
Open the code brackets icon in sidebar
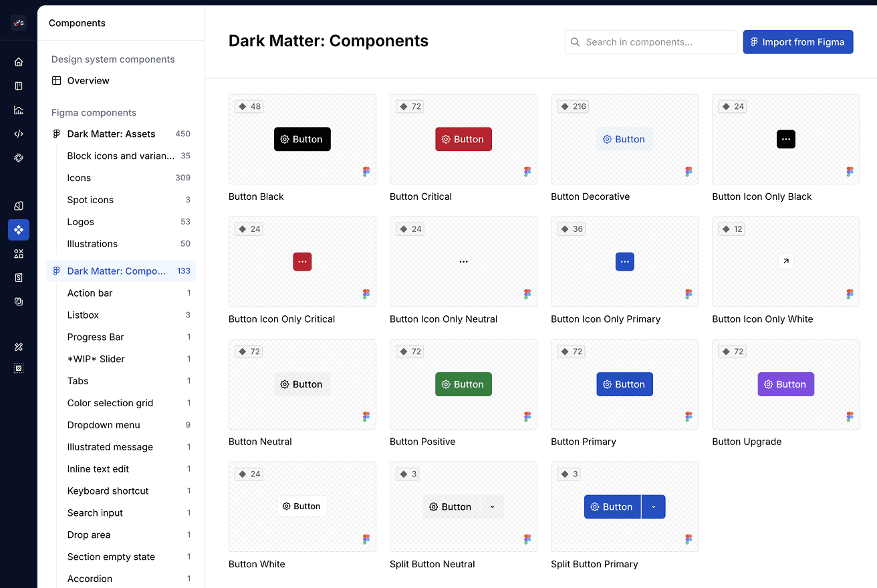coord(19,134)
